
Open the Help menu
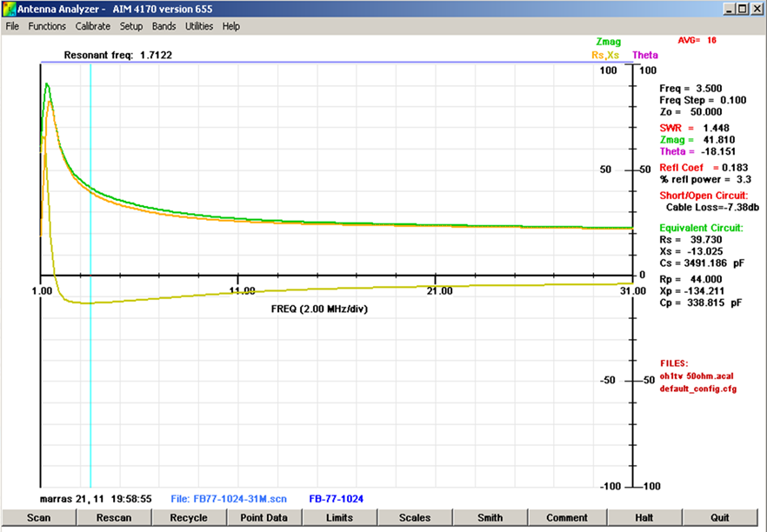(x=230, y=26)
